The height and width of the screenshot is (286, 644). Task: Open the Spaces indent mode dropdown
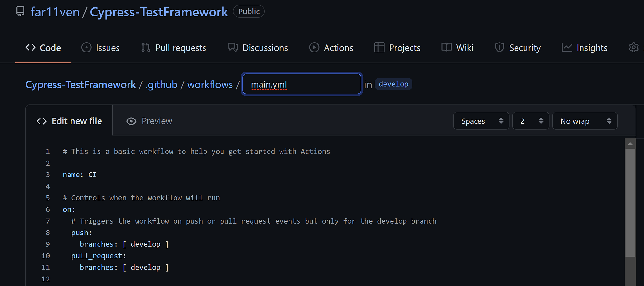point(481,121)
